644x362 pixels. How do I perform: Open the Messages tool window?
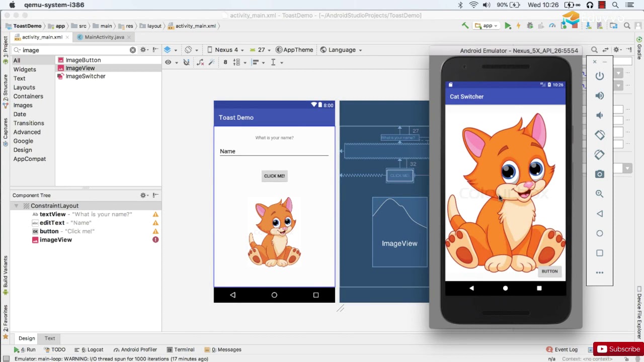click(x=223, y=349)
